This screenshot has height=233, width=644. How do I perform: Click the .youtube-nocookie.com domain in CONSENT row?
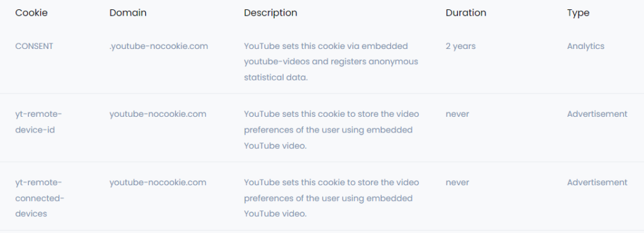point(158,46)
